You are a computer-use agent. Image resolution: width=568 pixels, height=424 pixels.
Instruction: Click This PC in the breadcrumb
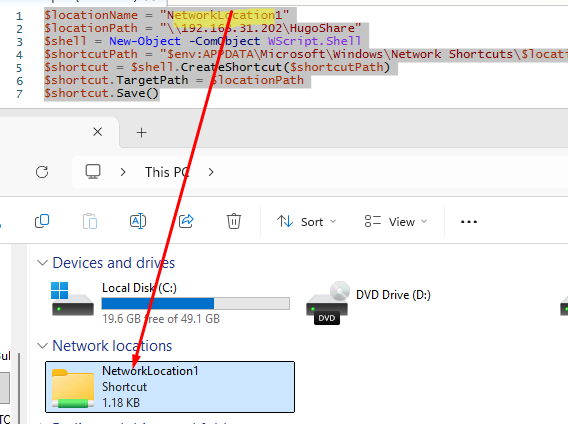[x=167, y=172]
